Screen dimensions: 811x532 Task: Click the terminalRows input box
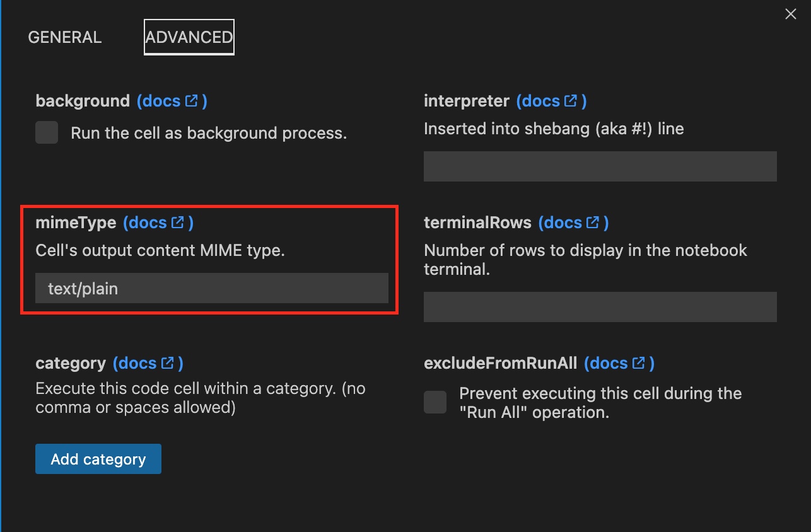coord(600,307)
